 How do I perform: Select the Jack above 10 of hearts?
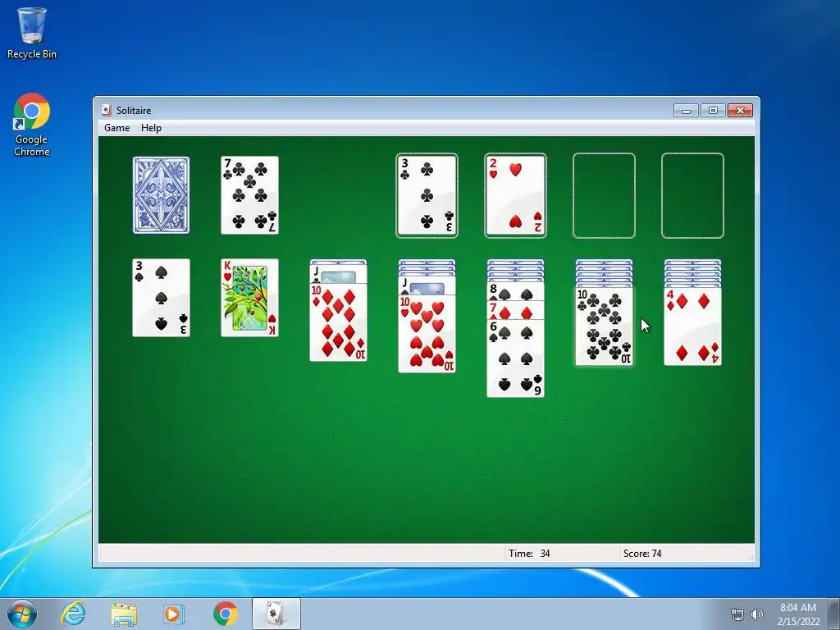tap(427, 285)
